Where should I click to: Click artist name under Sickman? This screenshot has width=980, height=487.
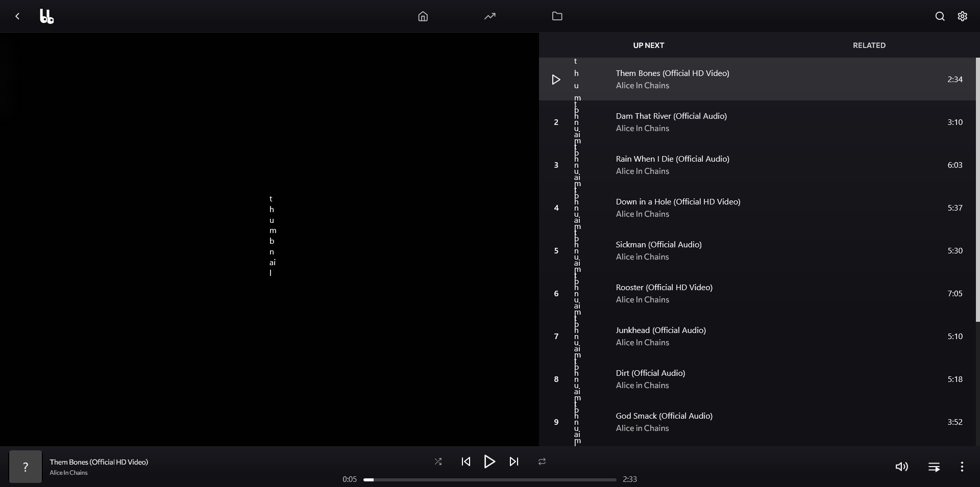pyautogui.click(x=642, y=257)
